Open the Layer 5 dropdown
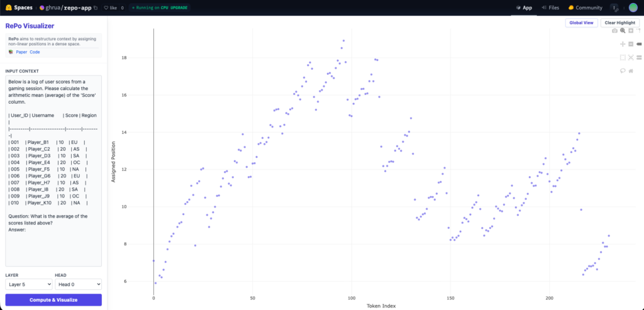This screenshot has height=310, width=644. pyautogui.click(x=28, y=284)
